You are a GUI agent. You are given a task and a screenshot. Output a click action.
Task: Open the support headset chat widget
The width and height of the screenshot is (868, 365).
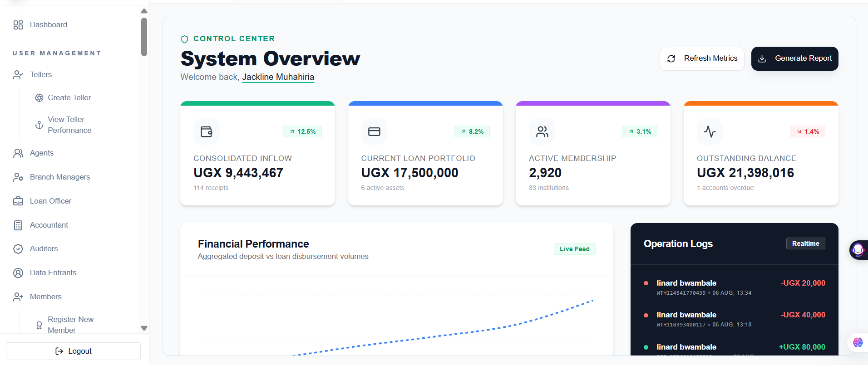pos(858,250)
